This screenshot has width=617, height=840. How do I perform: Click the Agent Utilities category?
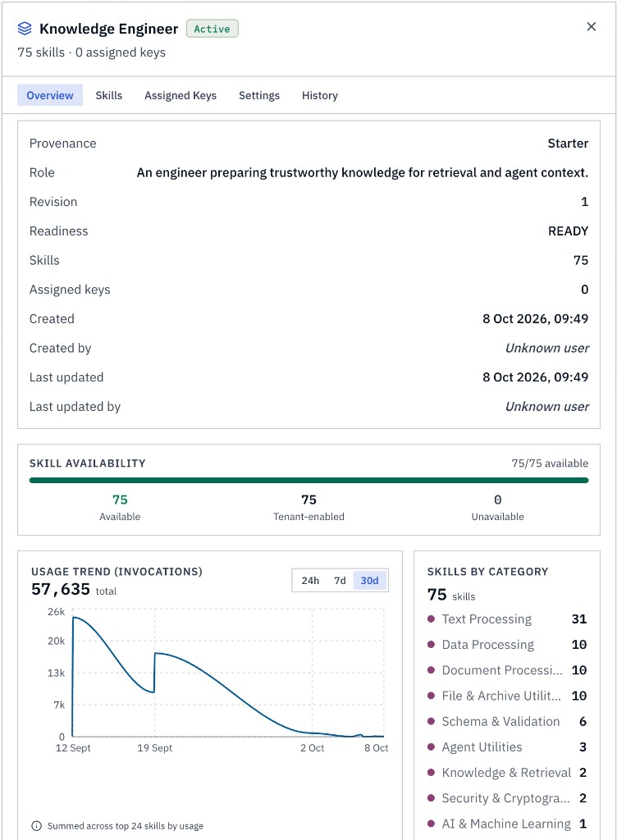(507, 746)
